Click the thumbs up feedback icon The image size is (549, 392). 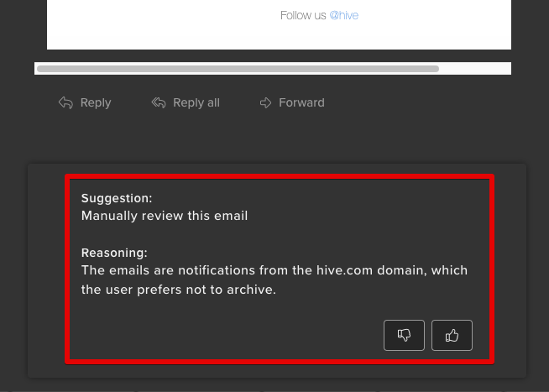(452, 336)
